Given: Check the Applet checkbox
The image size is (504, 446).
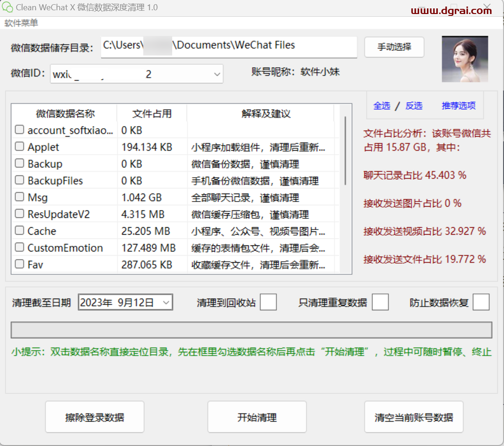Looking at the screenshot, I should [x=20, y=146].
